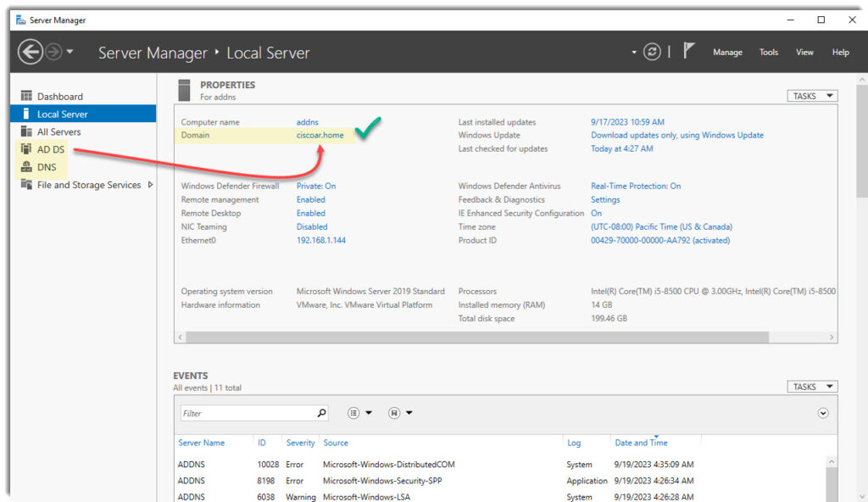Select Local Server in the sidebar
868x502 pixels.
click(x=83, y=114)
